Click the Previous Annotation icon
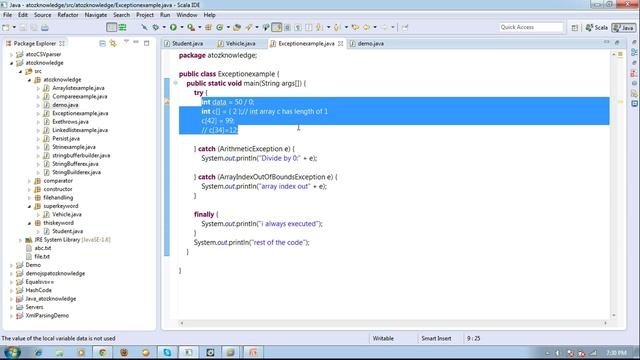The image size is (640, 360). click(x=337, y=27)
